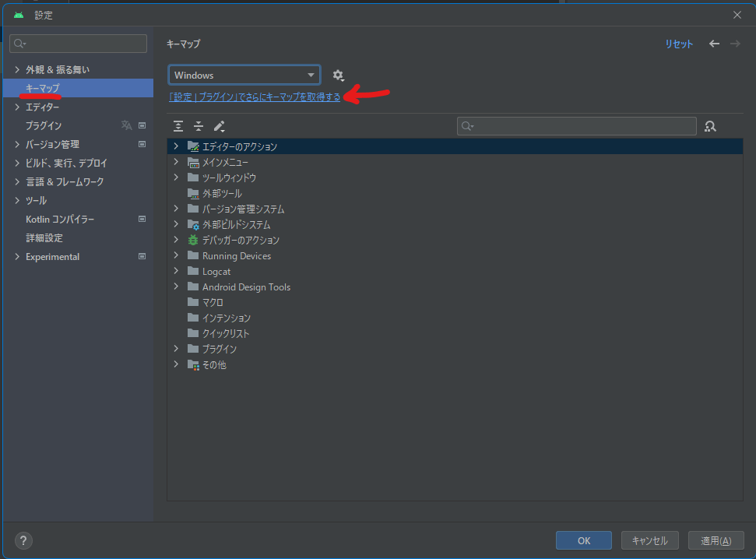756x559 pixels.
Task: Expand the メインメニュー tree node
Action: point(176,162)
